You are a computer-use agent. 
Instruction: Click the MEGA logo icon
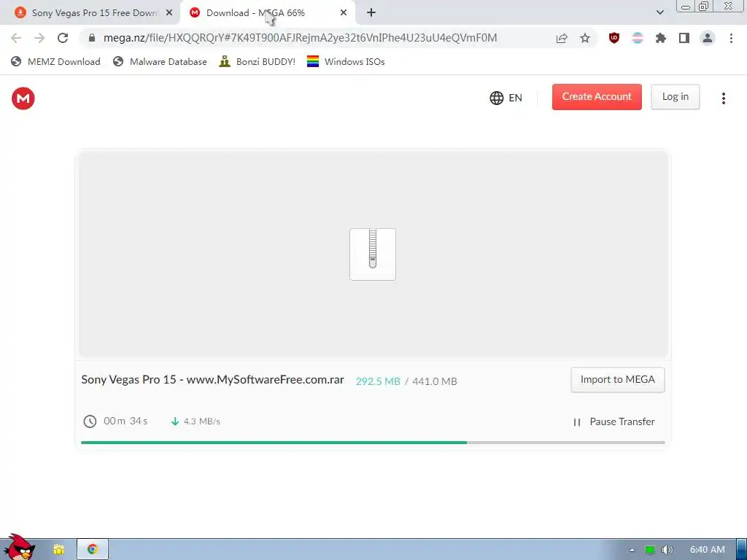click(x=23, y=98)
